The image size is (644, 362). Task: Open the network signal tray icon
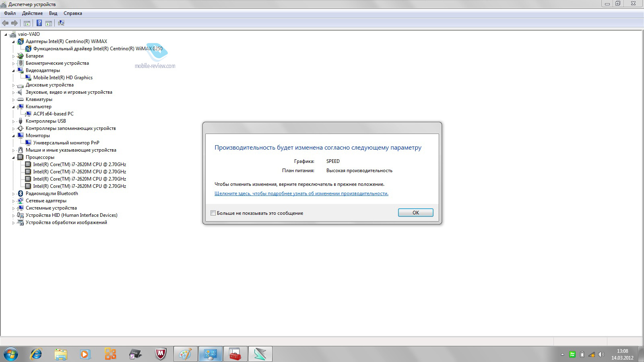592,354
